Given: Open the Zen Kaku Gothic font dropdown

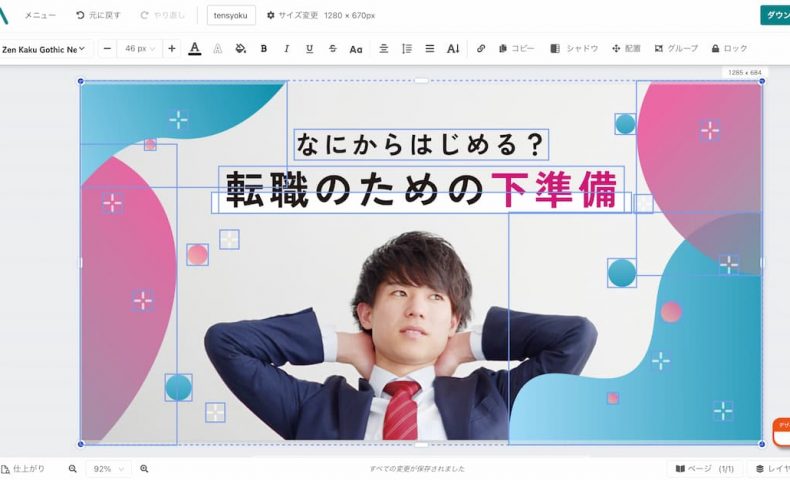Looking at the screenshot, I should (43, 49).
